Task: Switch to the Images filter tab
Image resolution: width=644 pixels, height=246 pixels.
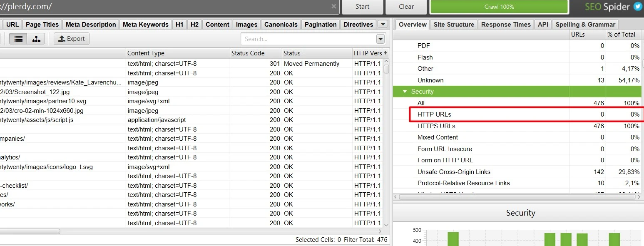Action: click(246, 24)
